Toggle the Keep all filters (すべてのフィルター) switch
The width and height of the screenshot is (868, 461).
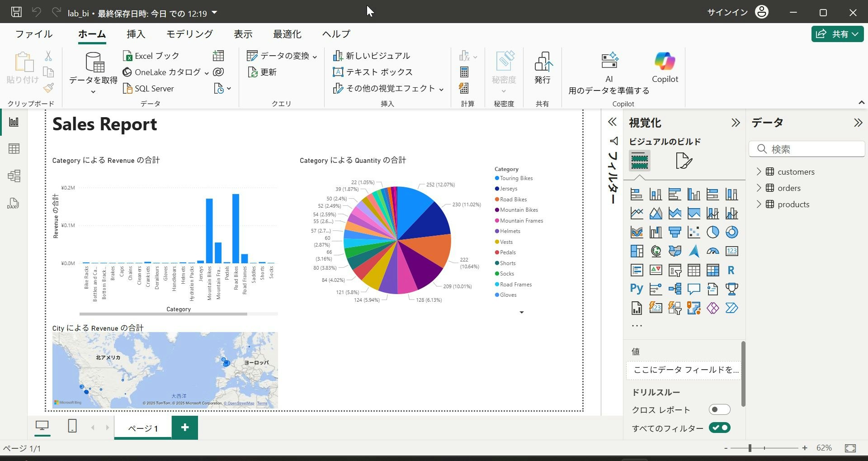click(719, 428)
